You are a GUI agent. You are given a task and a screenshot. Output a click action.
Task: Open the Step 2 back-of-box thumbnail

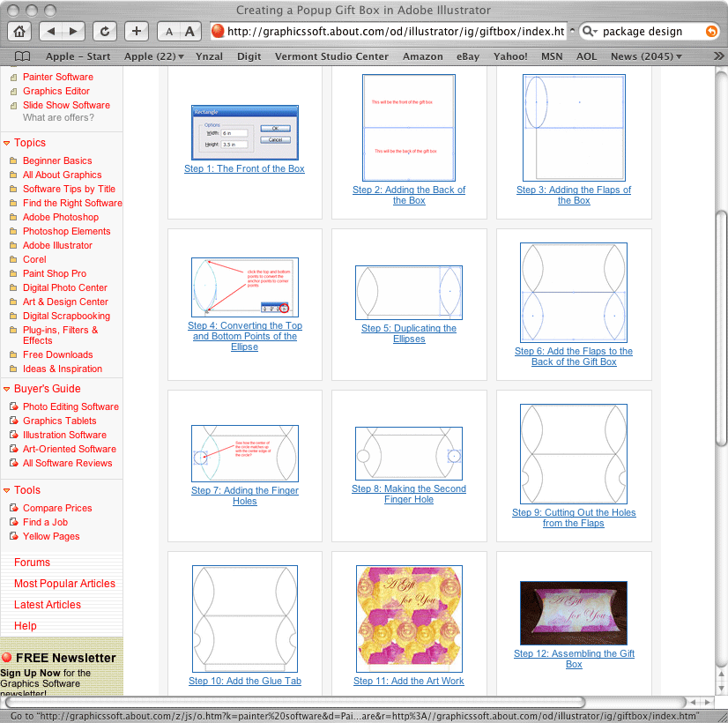(409, 128)
